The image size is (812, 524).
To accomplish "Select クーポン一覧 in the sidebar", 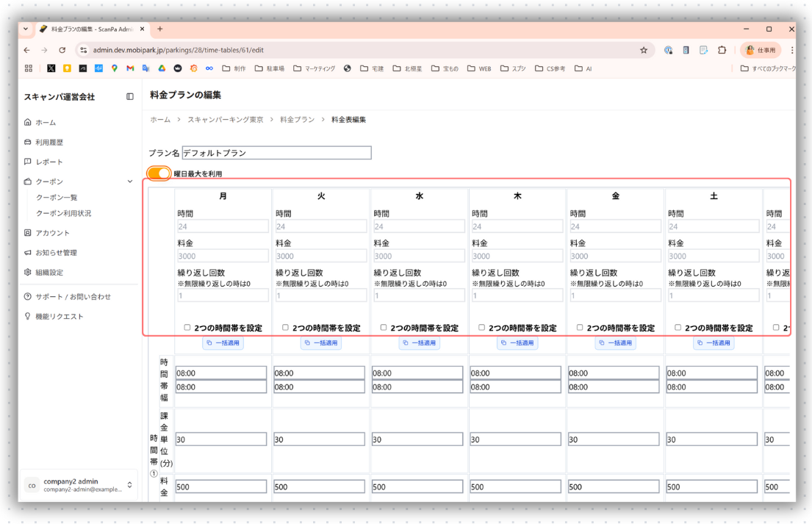I will coord(57,198).
